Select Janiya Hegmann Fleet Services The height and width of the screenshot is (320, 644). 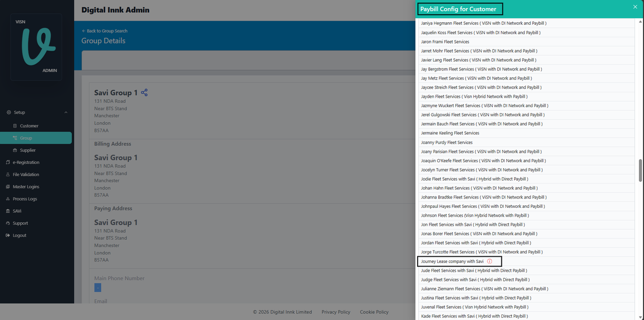click(x=527, y=23)
